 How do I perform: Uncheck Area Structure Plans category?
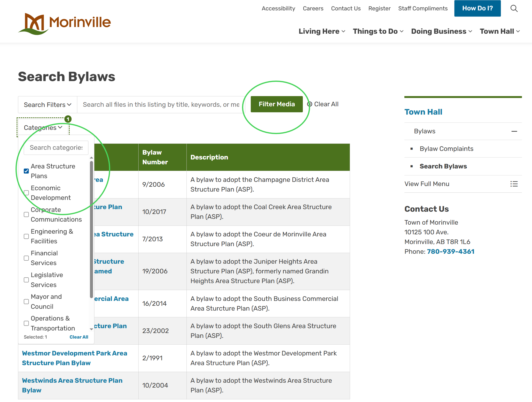(x=26, y=171)
